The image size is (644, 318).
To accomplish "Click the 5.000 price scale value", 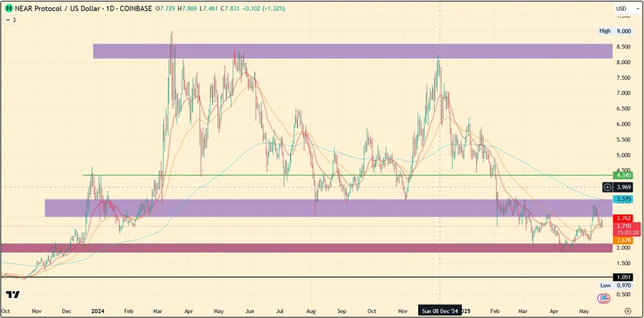I will (623, 156).
